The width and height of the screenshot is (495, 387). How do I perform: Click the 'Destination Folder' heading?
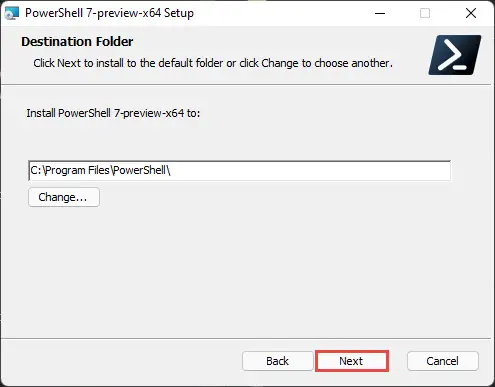pos(77,42)
